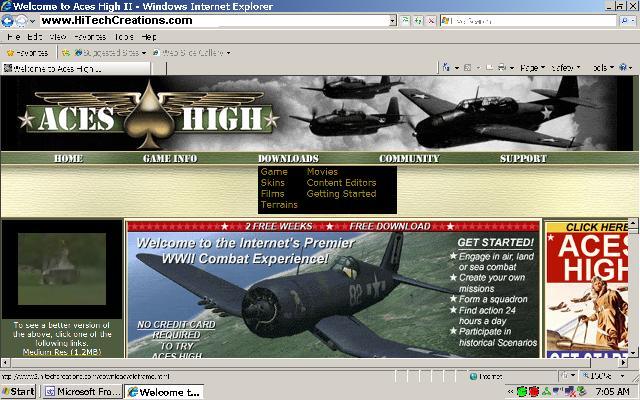Screen dimensions: 640x400
Task: Click the Home page toolbar icon
Action: 446,67
